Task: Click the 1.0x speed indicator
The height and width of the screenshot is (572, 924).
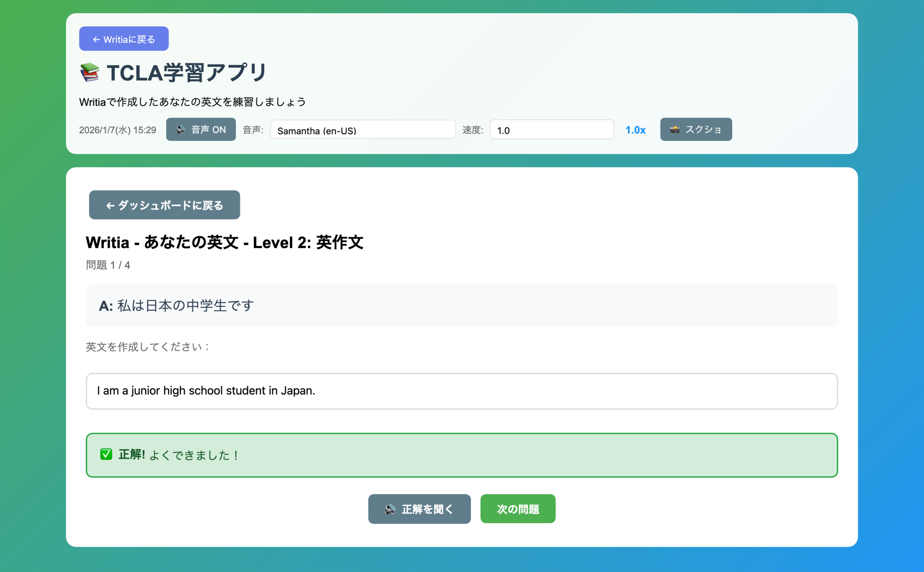Action: pos(635,130)
